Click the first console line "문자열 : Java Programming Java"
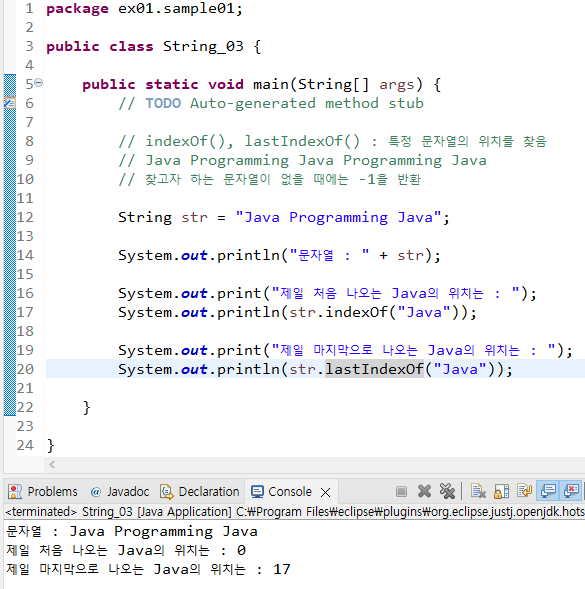The width and height of the screenshot is (585, 589). coord(132,532)
